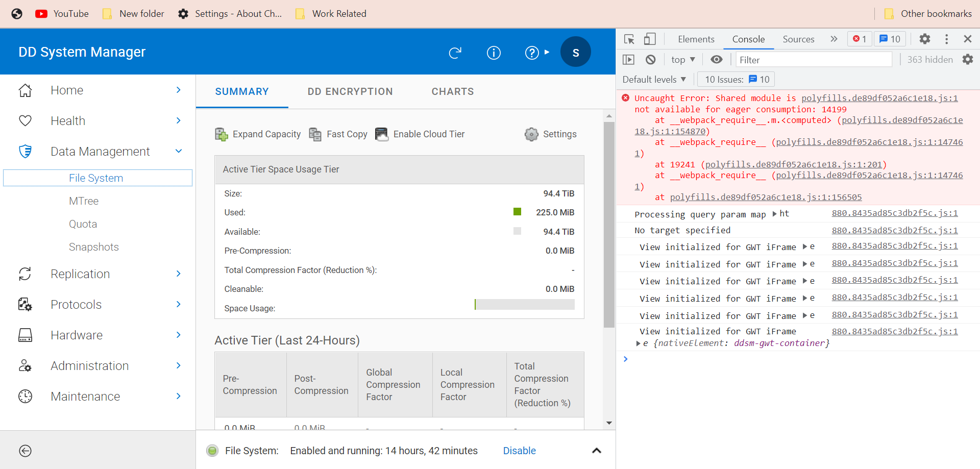Image resolution: width=980 pixels, height=469 pixels.
Task: Expand the Administration chevron
Action: point(179,366)
